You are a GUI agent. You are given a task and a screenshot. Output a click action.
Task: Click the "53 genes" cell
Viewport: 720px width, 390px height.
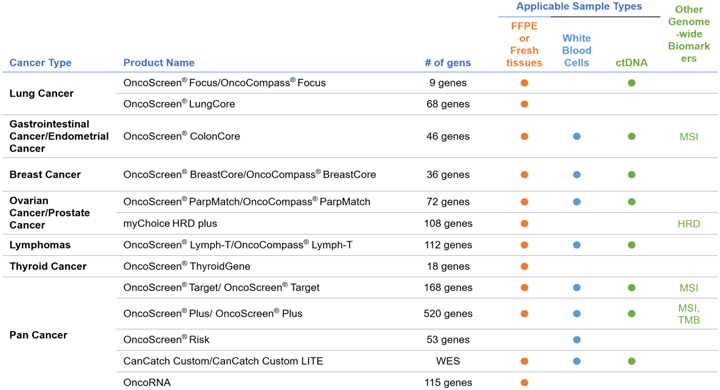(448, 339)
